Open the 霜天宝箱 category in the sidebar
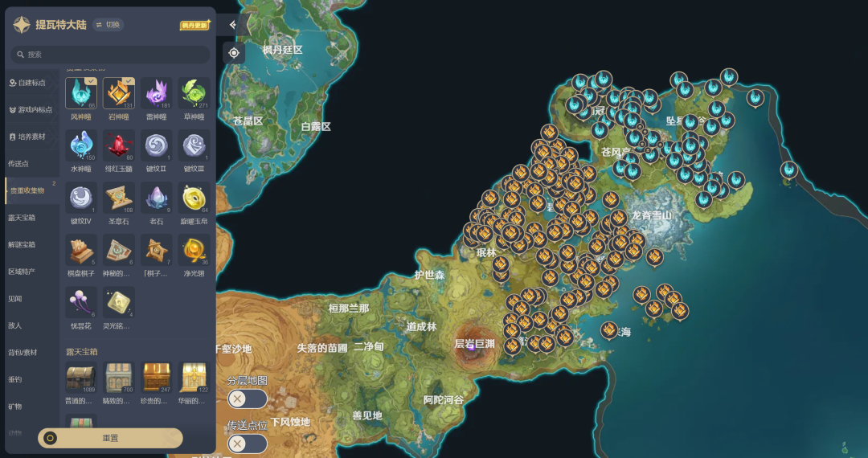This screenshot has height=458, width=868. pos(22,218)
